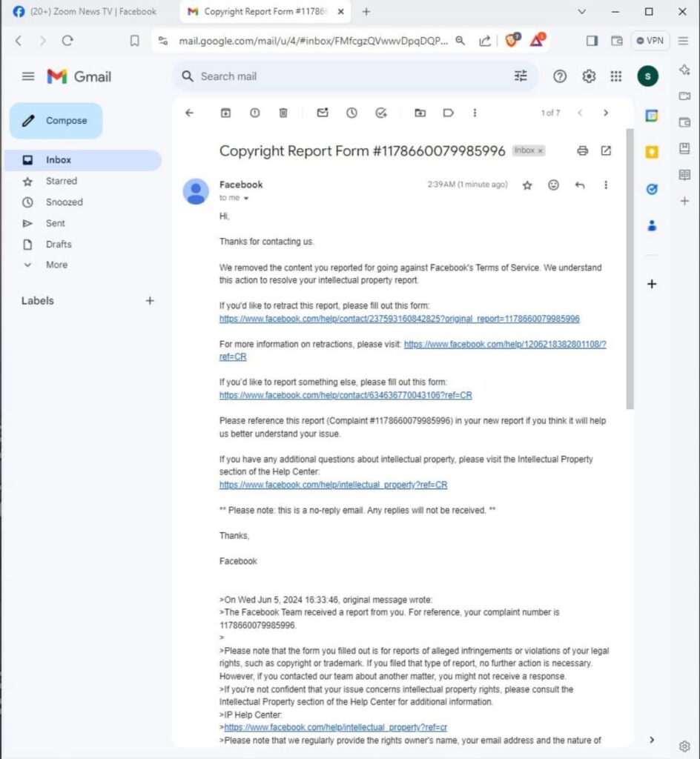Open the browser main menu

(x=683, y=41)
